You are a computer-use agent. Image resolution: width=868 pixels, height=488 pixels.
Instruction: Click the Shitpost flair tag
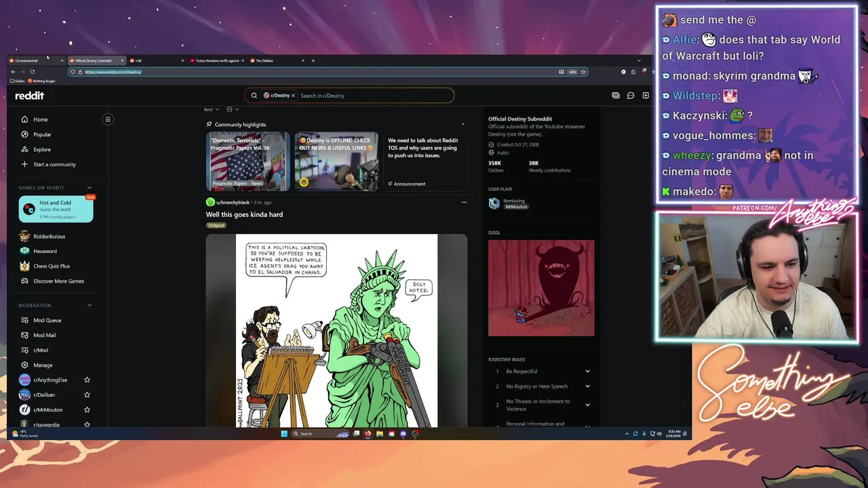coord(216,225)
